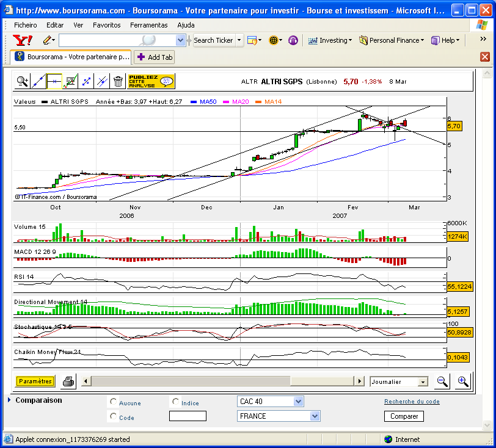Screen dimensions: 496x448
Task: Click the Publiez cette analyse button
Action: click(x=151, y=81)
